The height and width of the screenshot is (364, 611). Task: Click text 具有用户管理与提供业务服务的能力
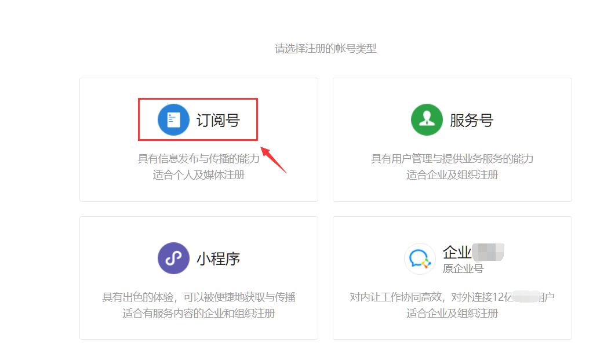pos(452,159)
